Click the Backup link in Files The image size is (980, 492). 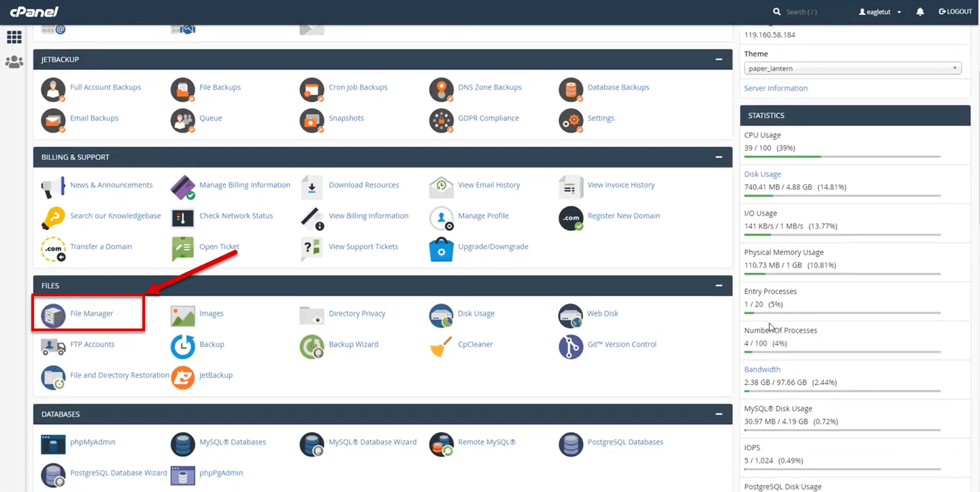[212, 344]
